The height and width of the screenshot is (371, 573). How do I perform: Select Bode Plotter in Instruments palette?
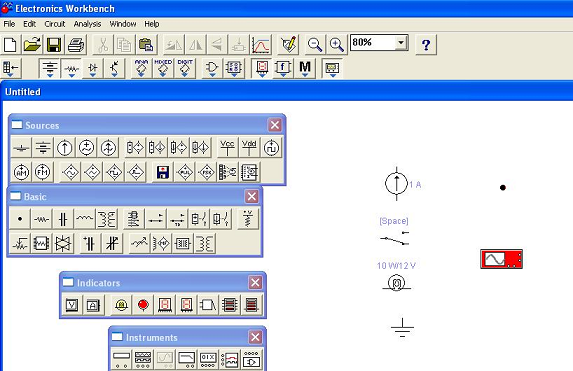coord(186,360)
